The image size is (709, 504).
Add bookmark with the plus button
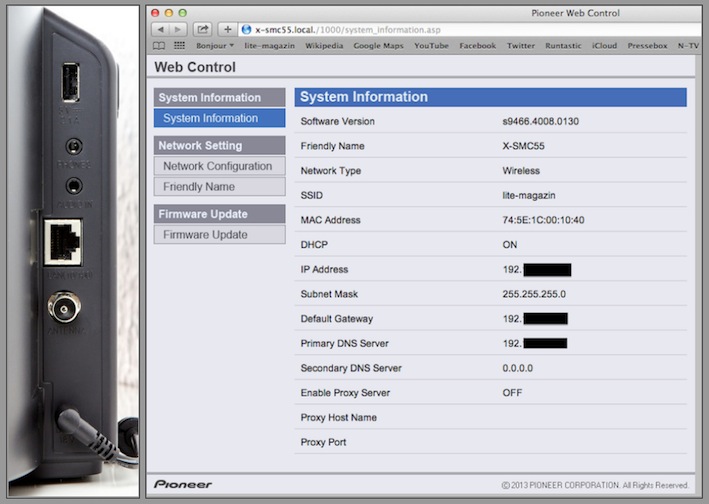pos(227,30)
